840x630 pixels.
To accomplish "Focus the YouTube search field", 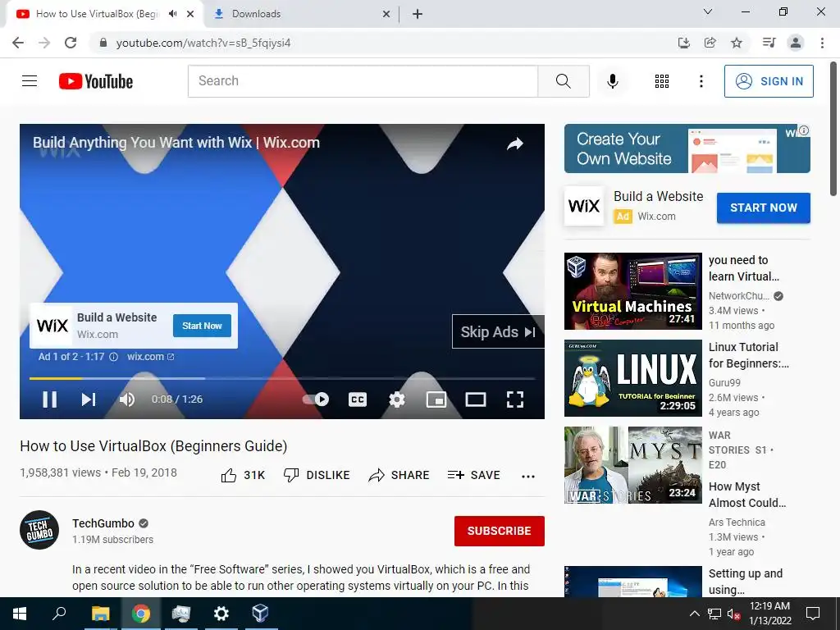I will pyautogui.click(x=363, y=81).
